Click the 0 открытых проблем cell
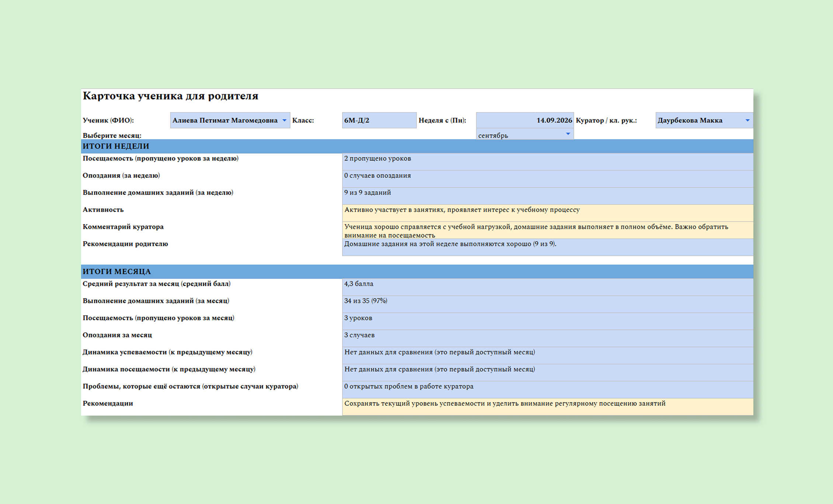This screenshot has width=833, height=504. point(548,390)
